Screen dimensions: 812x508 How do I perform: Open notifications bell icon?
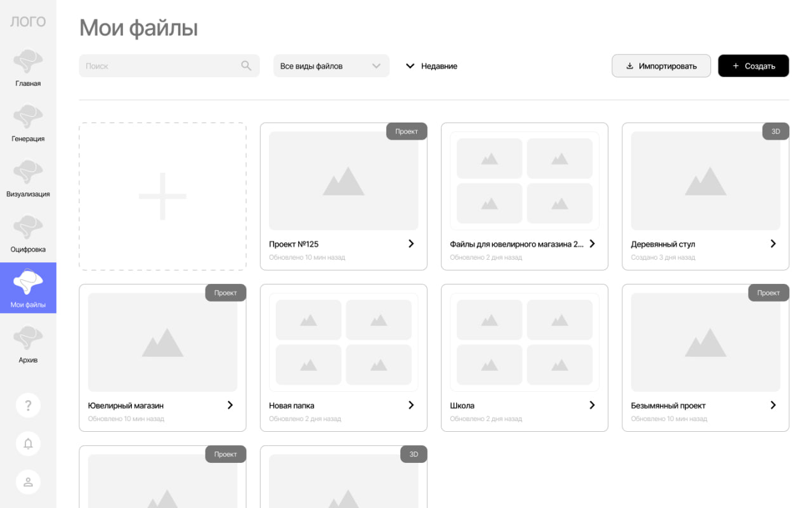pos(28,444)
